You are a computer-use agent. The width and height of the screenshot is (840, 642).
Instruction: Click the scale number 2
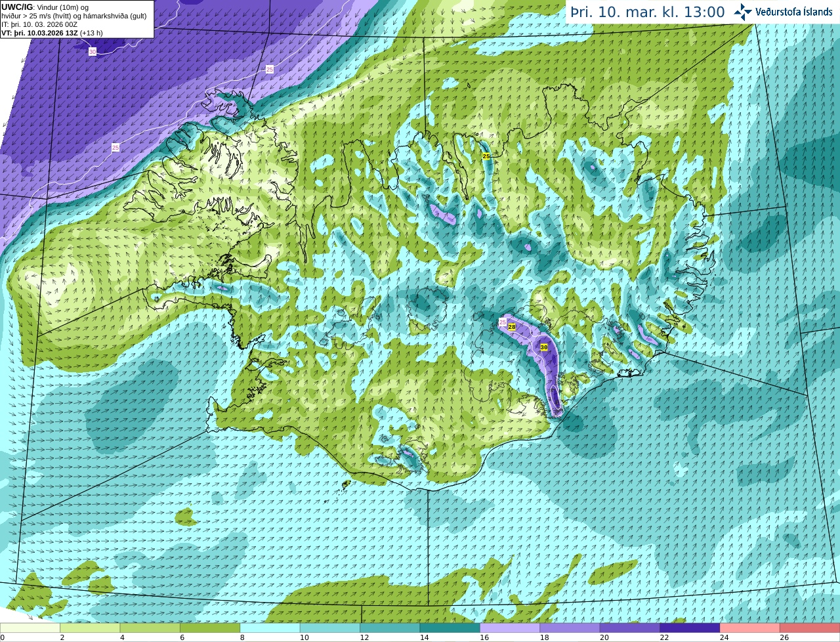click(x=62, y=637)
